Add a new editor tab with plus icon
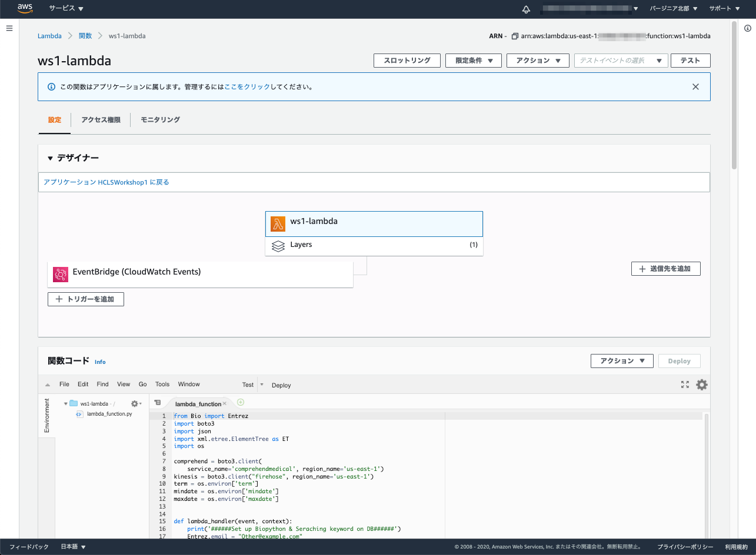Screen dimensions: 756x555 (241, 403)
